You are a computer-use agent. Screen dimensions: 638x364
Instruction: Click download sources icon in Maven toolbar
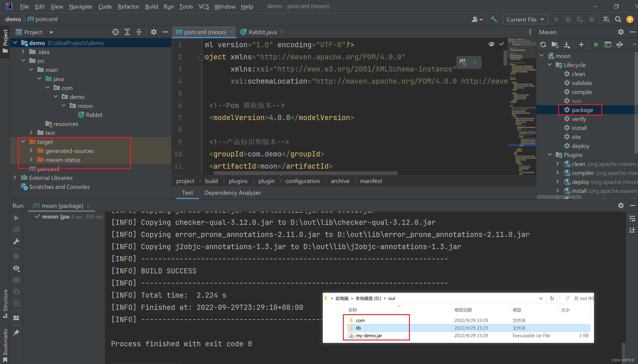click(567, 45)
